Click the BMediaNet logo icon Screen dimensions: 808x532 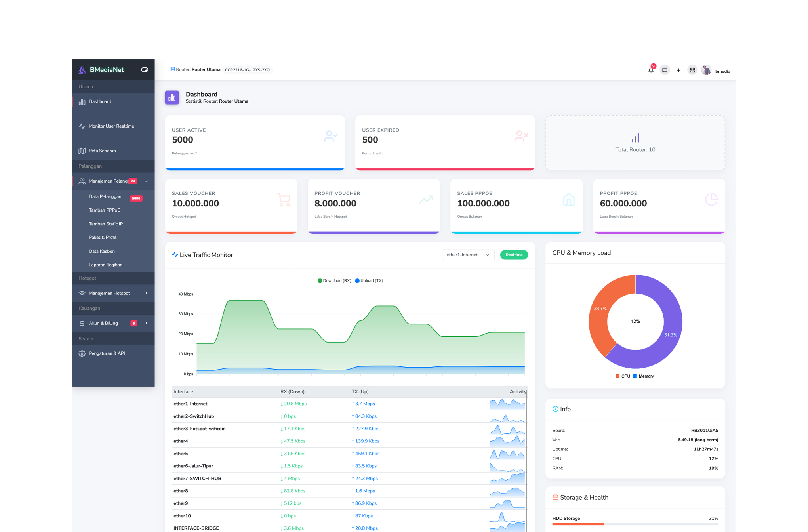click(x=82, y=70)
